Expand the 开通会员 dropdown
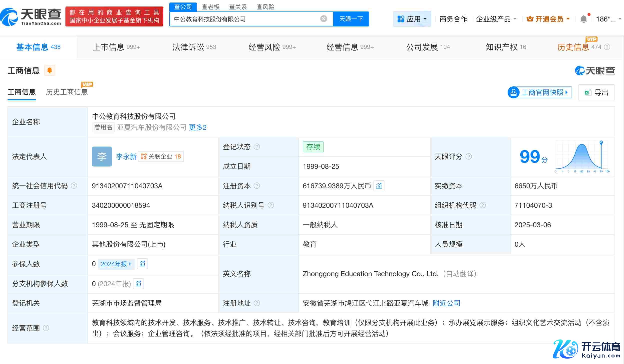 click(548, 19)
